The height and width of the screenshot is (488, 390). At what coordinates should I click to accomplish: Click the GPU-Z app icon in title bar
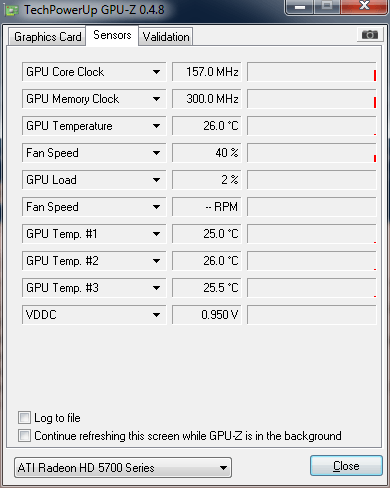(x=12, y=11)
